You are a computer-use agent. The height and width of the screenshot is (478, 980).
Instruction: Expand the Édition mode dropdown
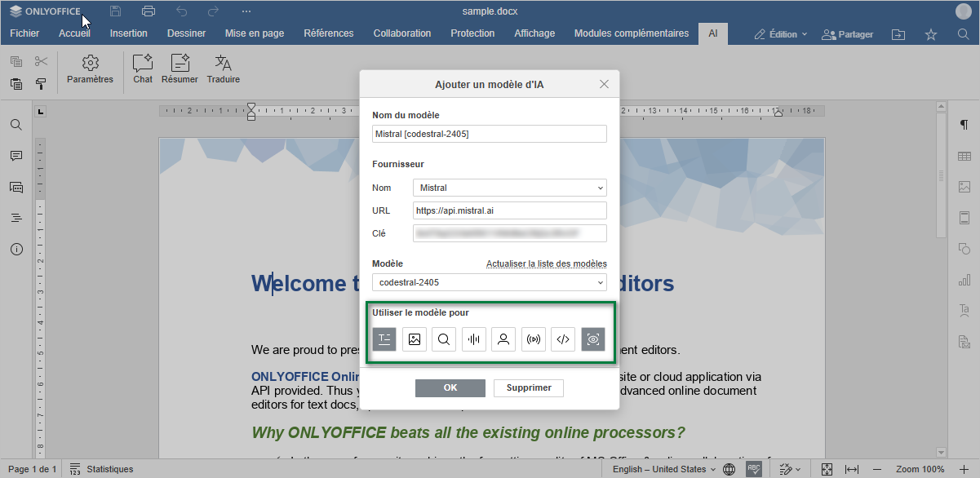781,34
